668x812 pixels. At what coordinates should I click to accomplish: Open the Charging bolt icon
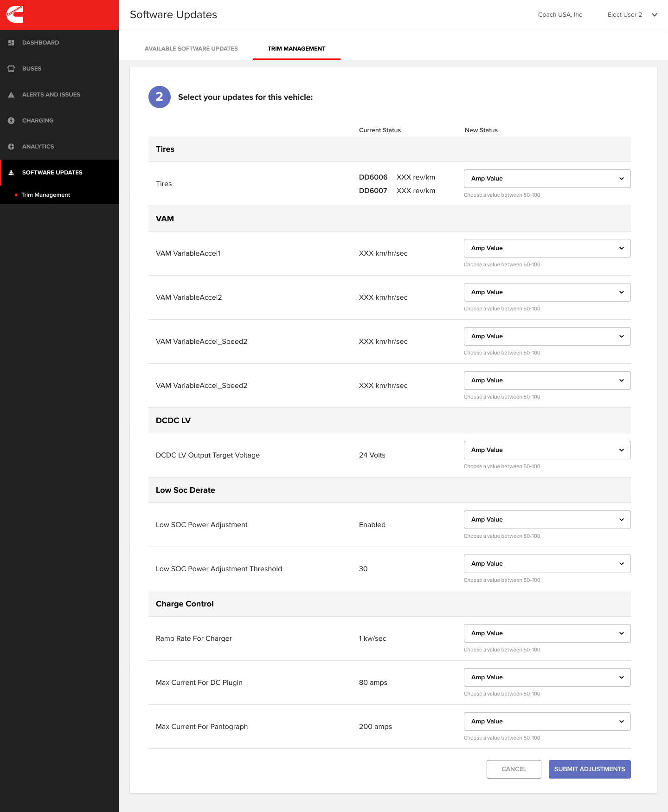11,121
